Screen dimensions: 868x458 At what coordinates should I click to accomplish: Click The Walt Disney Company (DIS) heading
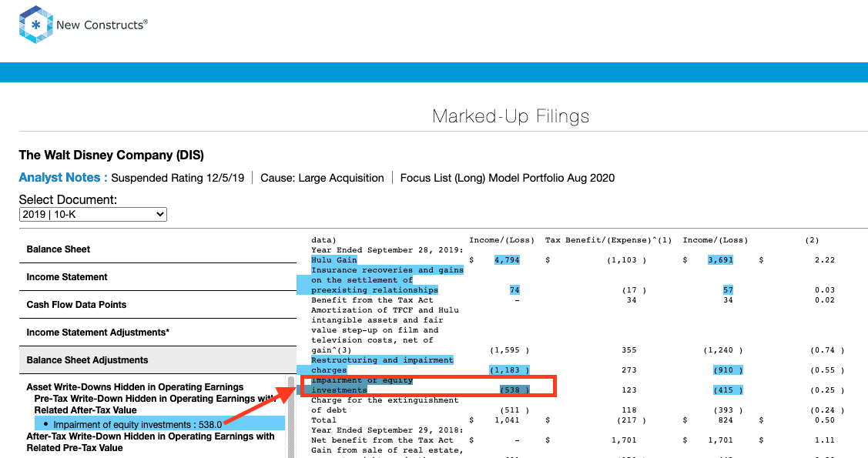click(111, 155)
